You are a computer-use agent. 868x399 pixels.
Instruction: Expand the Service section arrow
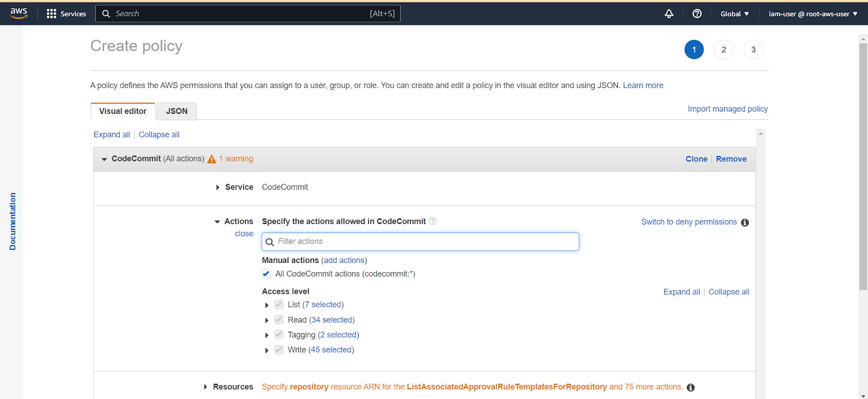[218, 188]
